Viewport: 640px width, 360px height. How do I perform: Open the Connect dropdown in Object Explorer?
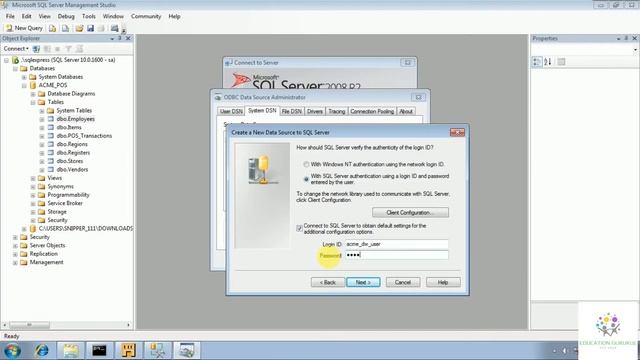pyautogui.click(x=16, y=49)
